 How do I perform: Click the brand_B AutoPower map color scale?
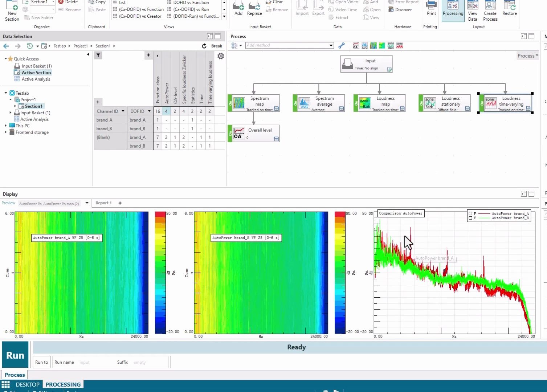[340, 273]
